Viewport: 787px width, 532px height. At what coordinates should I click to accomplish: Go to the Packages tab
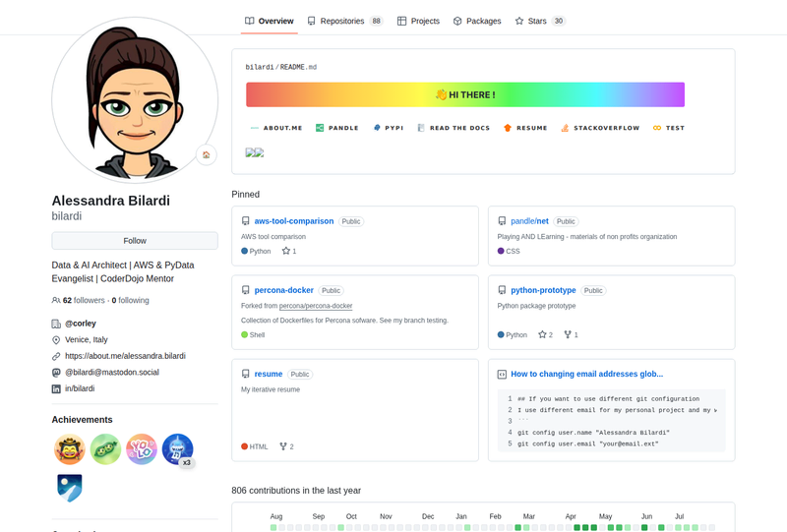pos(477,21)
